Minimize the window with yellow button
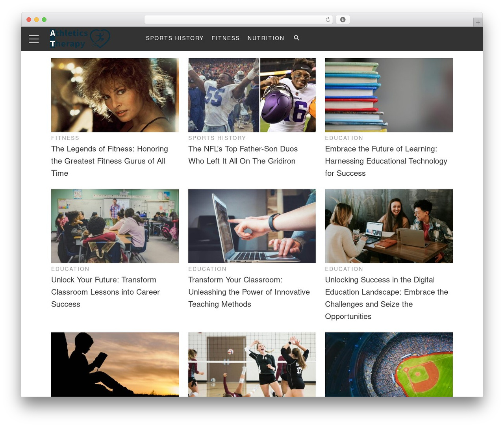The width and height of the screenshot is (504, 427). pos(37,20)
